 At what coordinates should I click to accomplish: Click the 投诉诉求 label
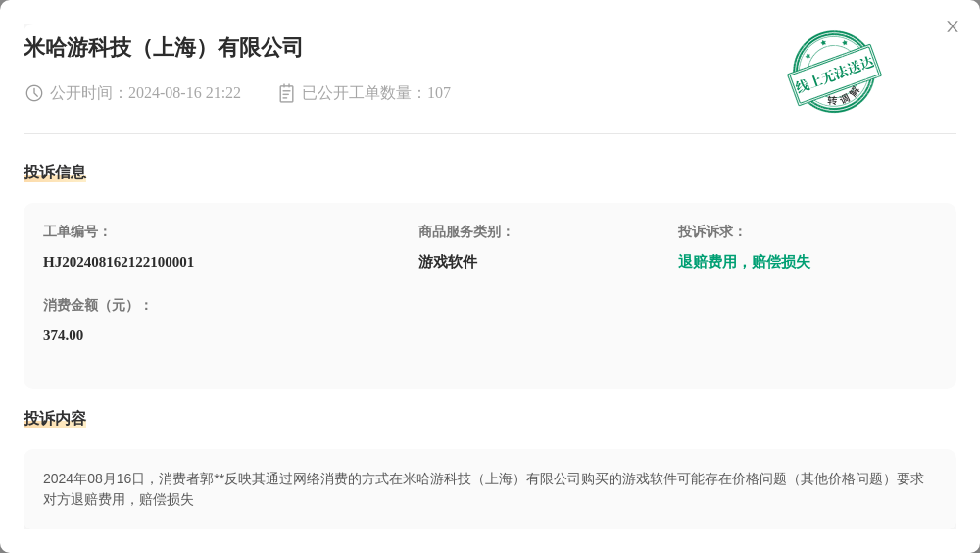coord(711,232)
